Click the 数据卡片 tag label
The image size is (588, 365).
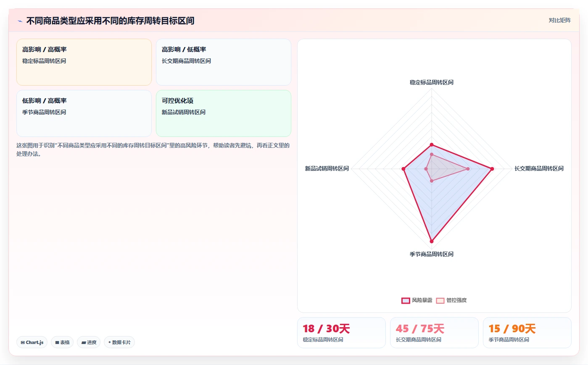pyautogui.click(x=121, y=342)
